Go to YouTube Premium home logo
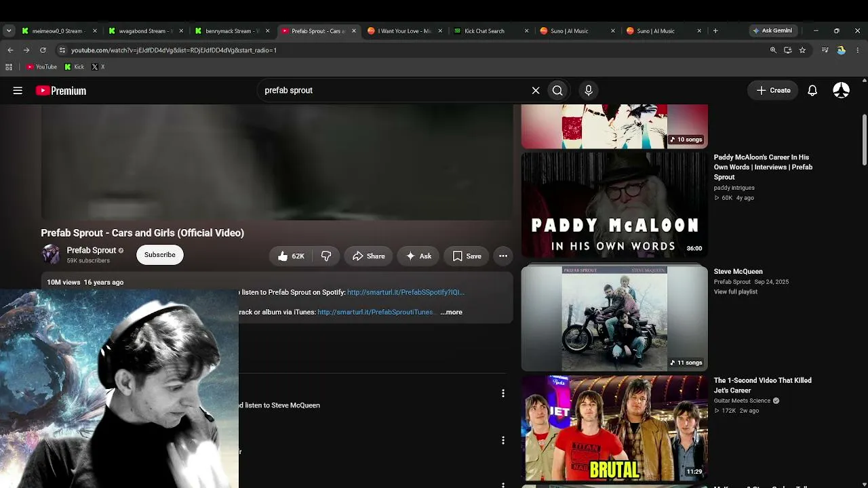Viewport: 868px width, 488px height. click(x=61, y=91)
